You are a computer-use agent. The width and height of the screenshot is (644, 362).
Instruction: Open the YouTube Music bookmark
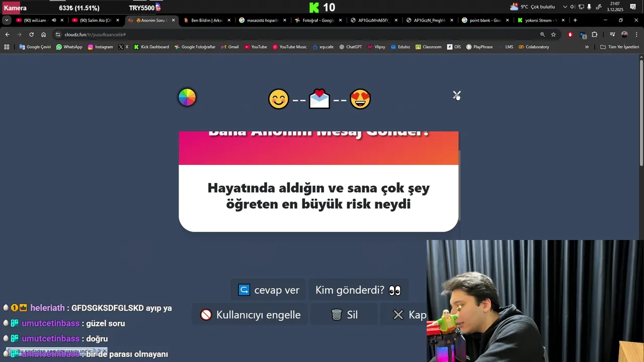(x=290, y=47)
